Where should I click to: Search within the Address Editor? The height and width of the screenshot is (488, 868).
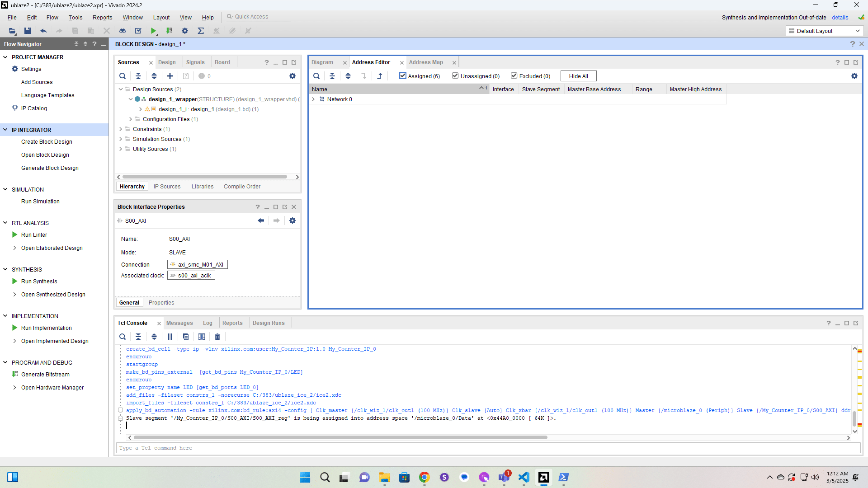pyautogui.click(x=316, y=76)
